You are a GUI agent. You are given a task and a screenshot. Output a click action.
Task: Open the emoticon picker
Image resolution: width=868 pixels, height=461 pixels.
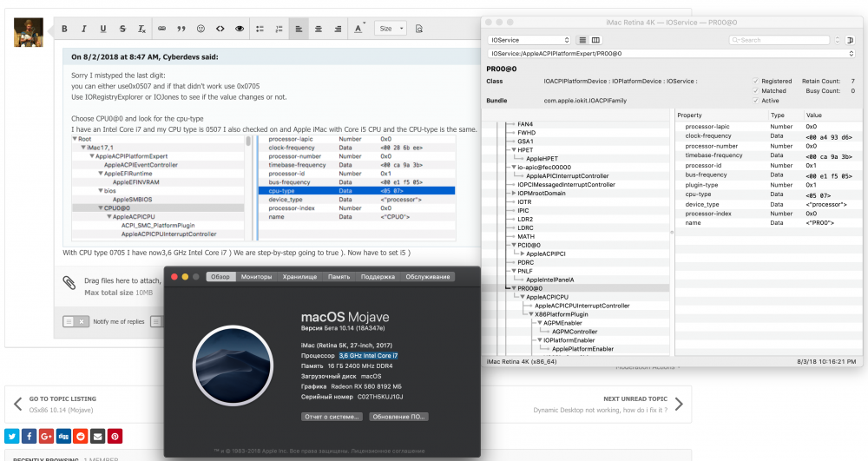tap(201, 29)
